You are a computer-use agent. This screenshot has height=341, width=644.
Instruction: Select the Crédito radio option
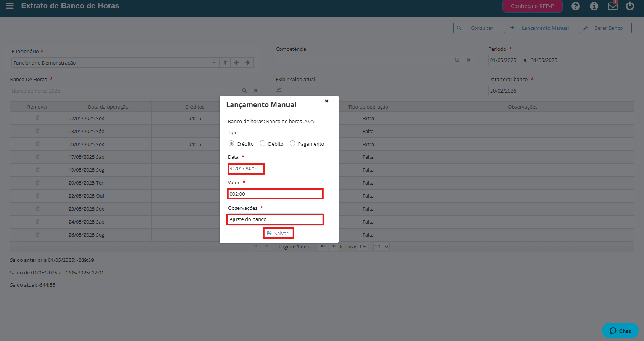(231, 143)
